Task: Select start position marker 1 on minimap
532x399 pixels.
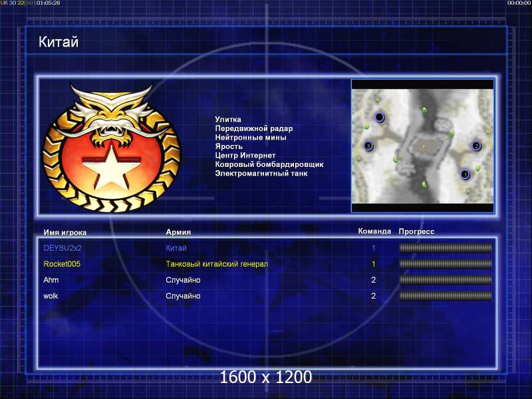Action: (x=465, y=174)
